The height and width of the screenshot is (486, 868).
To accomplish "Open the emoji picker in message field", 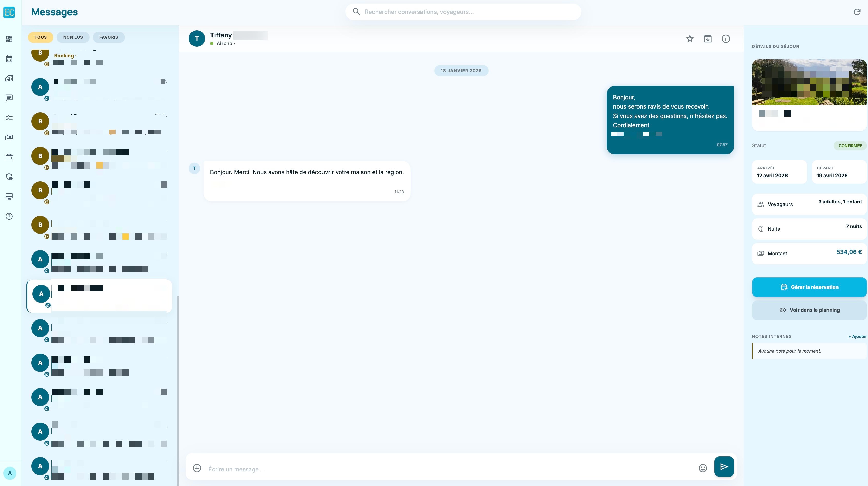I will click(703, 469).
